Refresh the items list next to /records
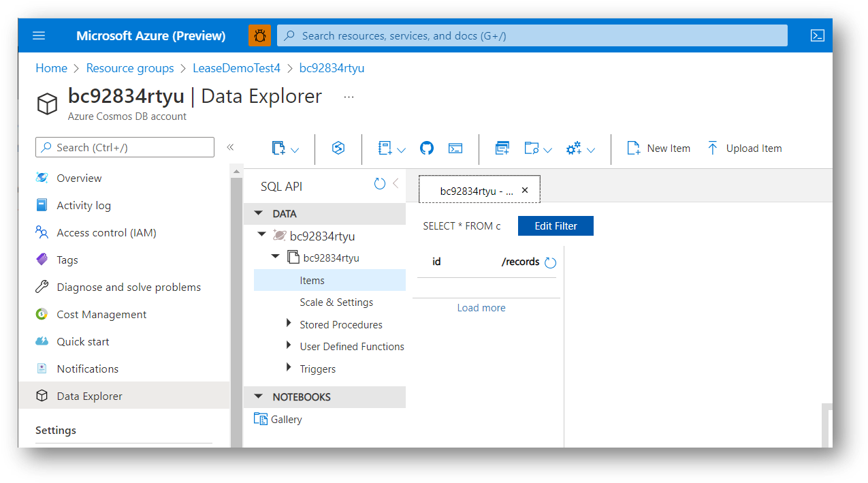Screen dimensions: 868x483 point(551,263)
